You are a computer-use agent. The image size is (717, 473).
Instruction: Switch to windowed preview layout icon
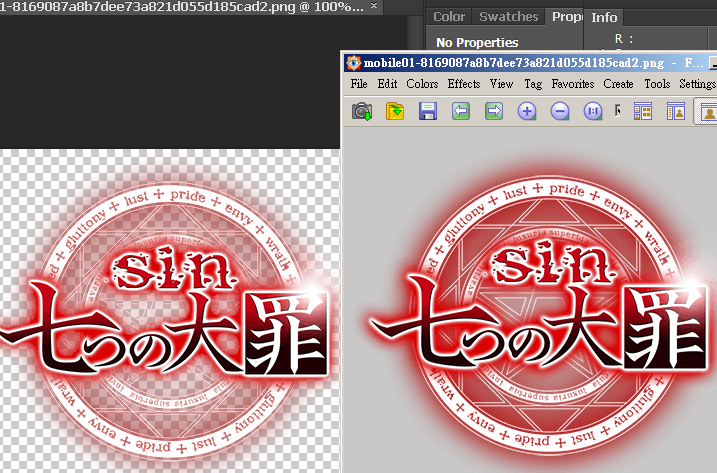pyautogui.click(x=675, y=111)
